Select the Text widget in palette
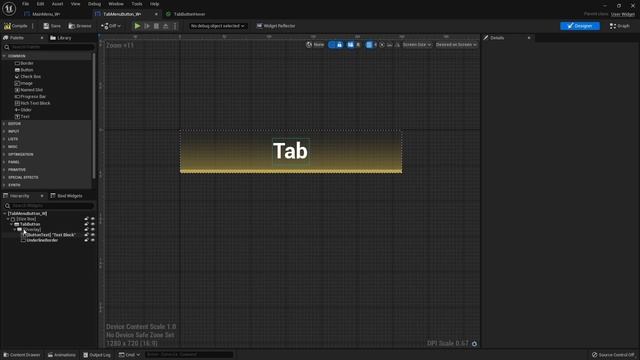This screenshot has height=360, width=640. click(22, 116)
